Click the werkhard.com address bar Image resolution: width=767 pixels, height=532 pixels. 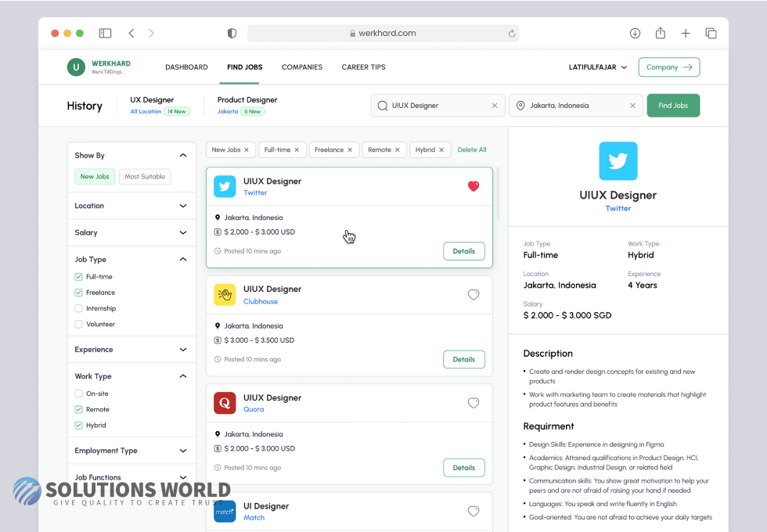(x=383, y=33)
